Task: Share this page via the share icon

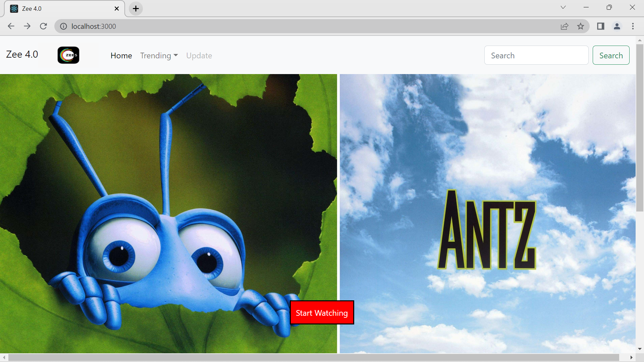Action: point(565,26)
